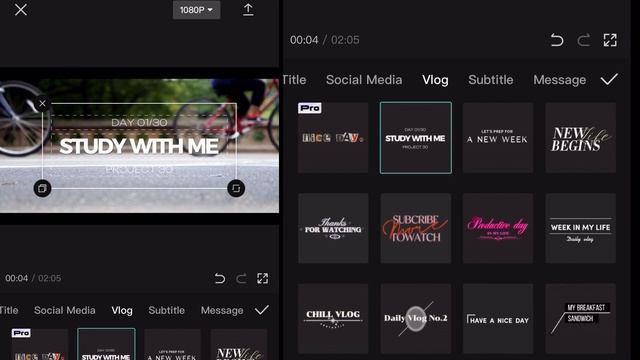Close the editor with the X icon
This screenshot has height=360, width=640.
[x=20, y=10]
